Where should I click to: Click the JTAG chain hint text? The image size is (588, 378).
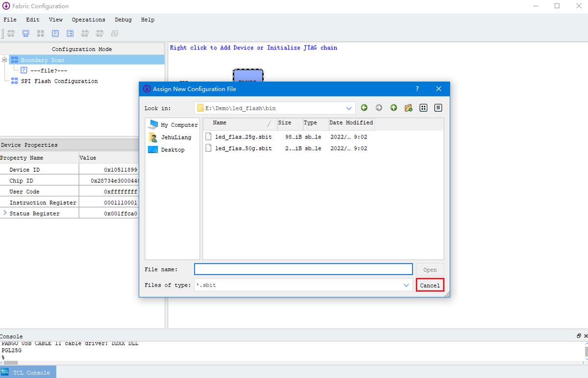click(253, 47)
